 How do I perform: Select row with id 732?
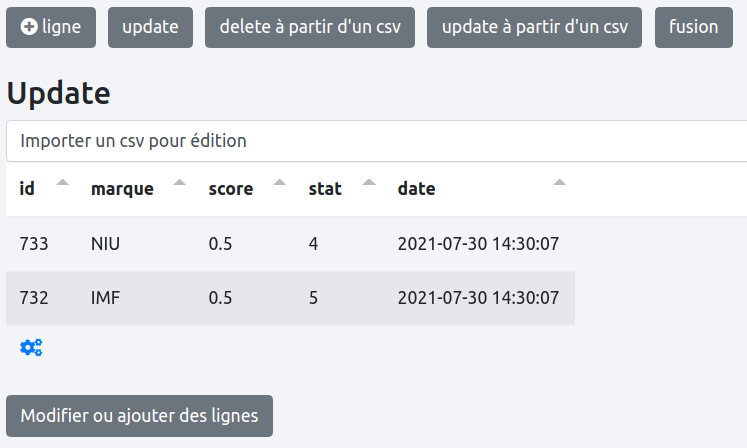[x=34, y=298]
